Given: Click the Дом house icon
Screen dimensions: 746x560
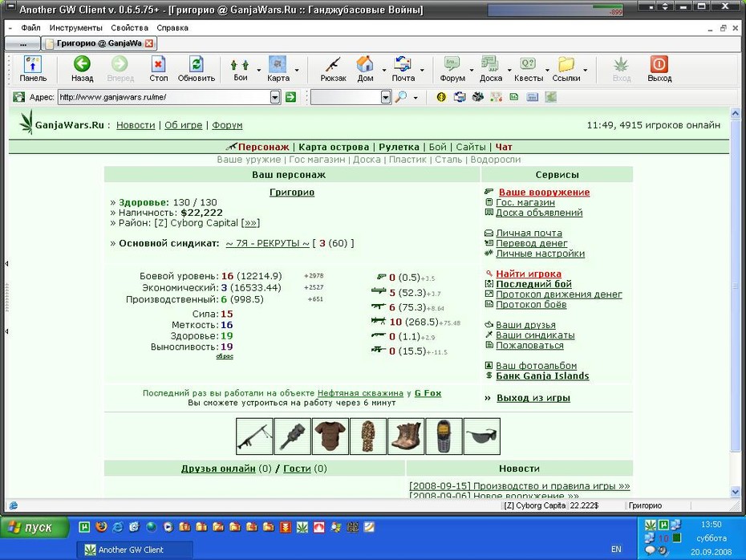Looking at the screenshot, I should (365, 68).
